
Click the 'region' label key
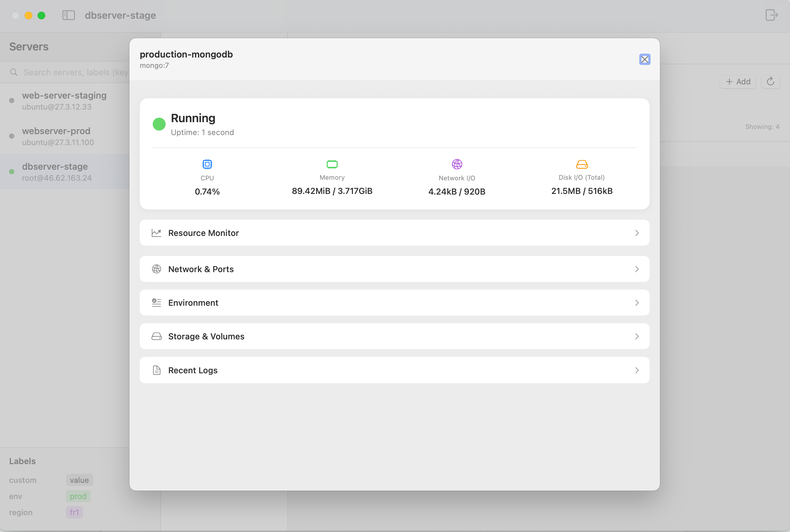tap(21, 512)
